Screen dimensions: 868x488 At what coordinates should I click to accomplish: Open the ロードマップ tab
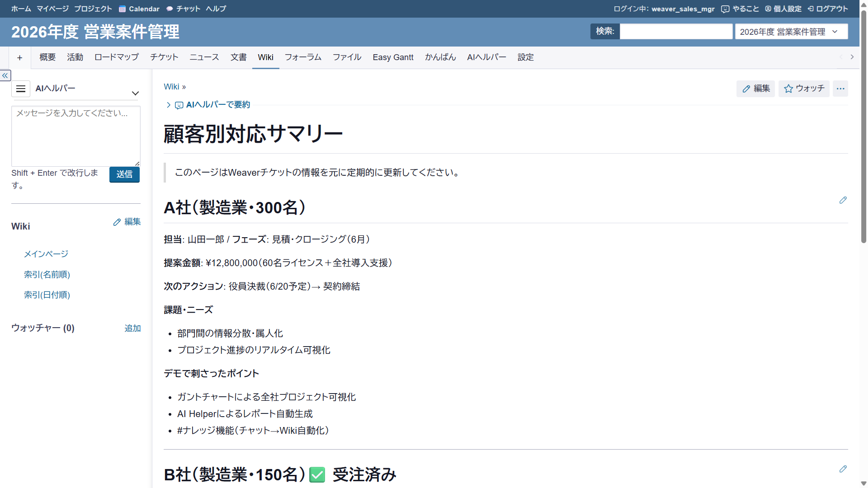[x=117, y=57]
